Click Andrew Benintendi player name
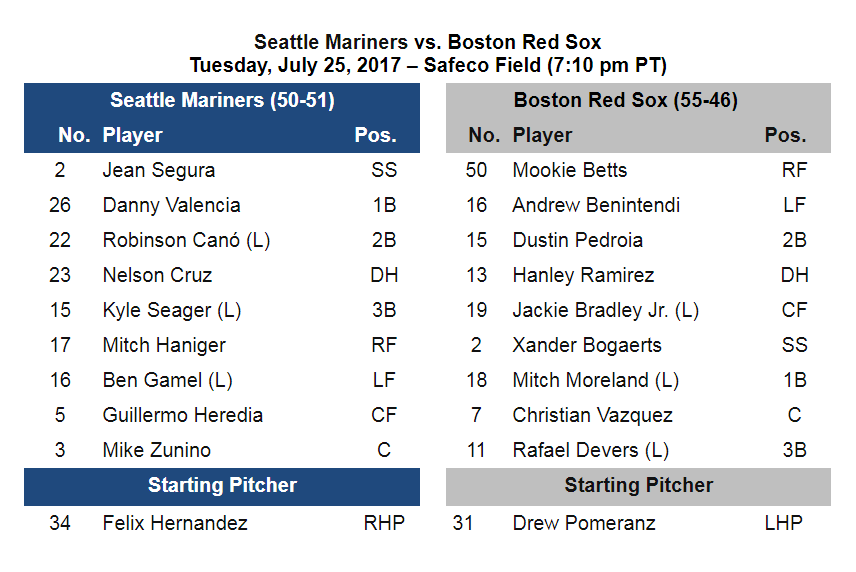The image size is (856, 572). coord(596,205)
